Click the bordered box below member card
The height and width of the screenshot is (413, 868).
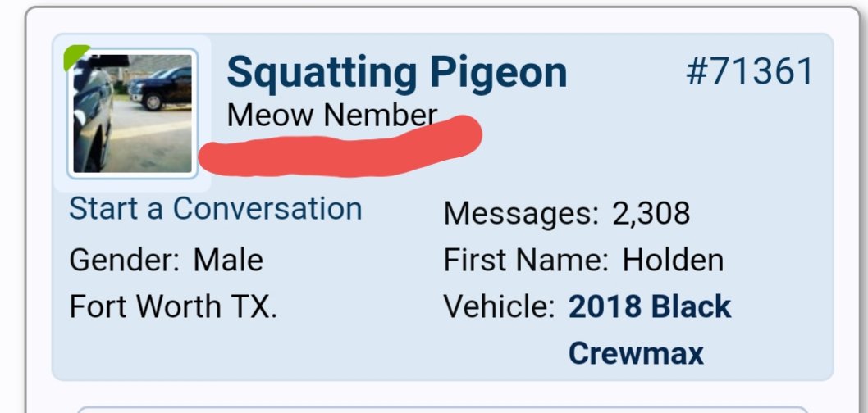coord(443,410)
